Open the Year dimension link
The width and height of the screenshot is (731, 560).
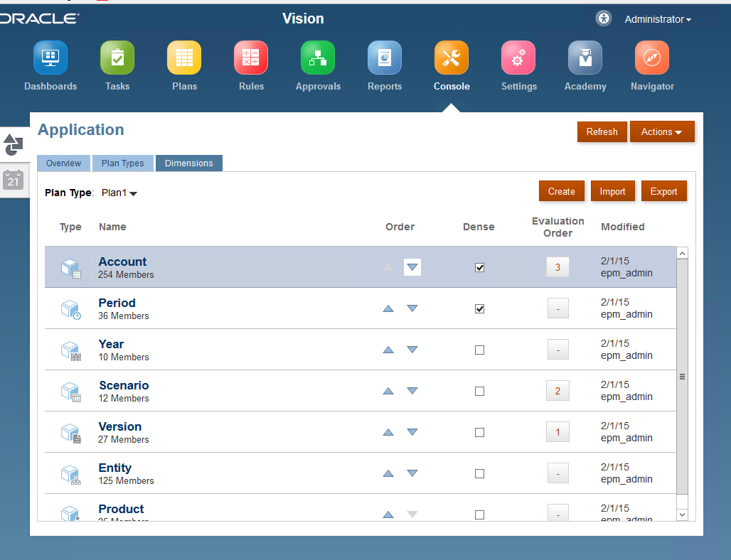[111, 344]
